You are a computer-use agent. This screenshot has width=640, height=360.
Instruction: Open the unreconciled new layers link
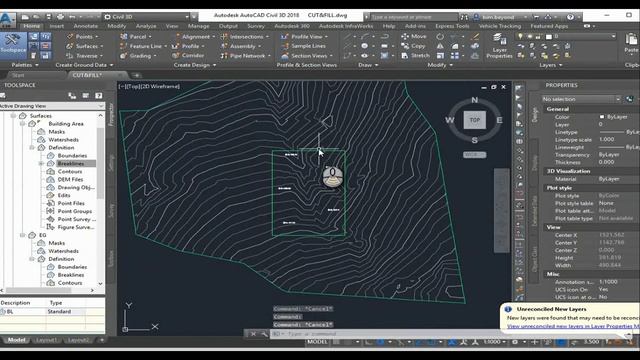coord(573,326)
